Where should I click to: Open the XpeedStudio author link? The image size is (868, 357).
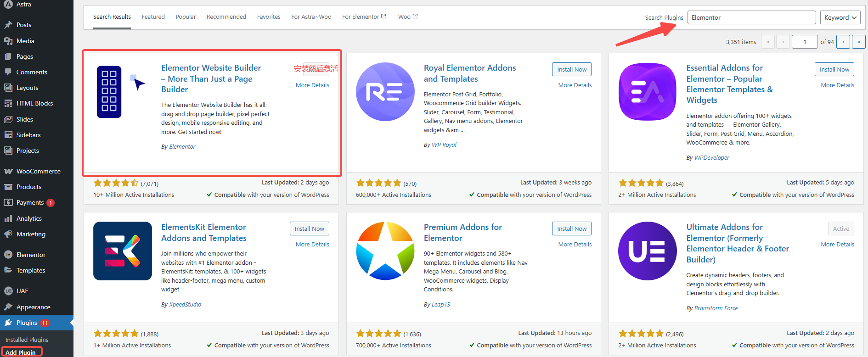[x=185, y=305]
